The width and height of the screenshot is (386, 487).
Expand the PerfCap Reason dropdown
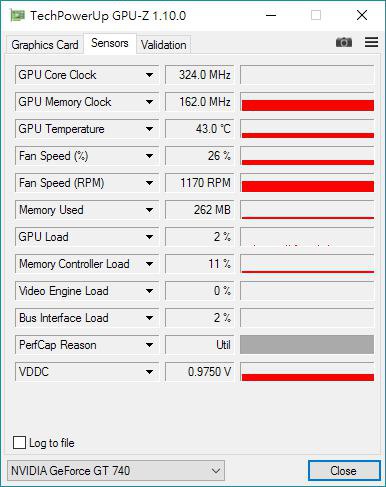point(149,345)
